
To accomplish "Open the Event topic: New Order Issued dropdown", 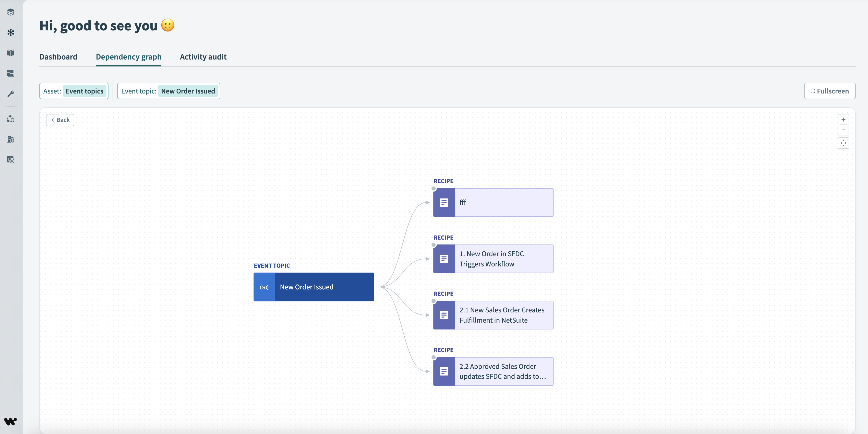I will [x=168, y=91].
